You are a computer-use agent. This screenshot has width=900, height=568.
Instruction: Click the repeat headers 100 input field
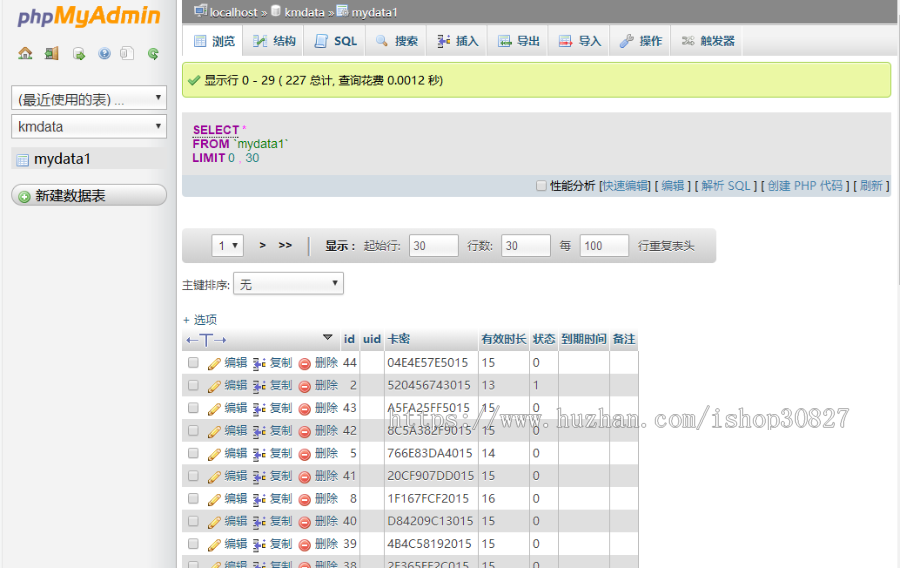pos(604,246)
